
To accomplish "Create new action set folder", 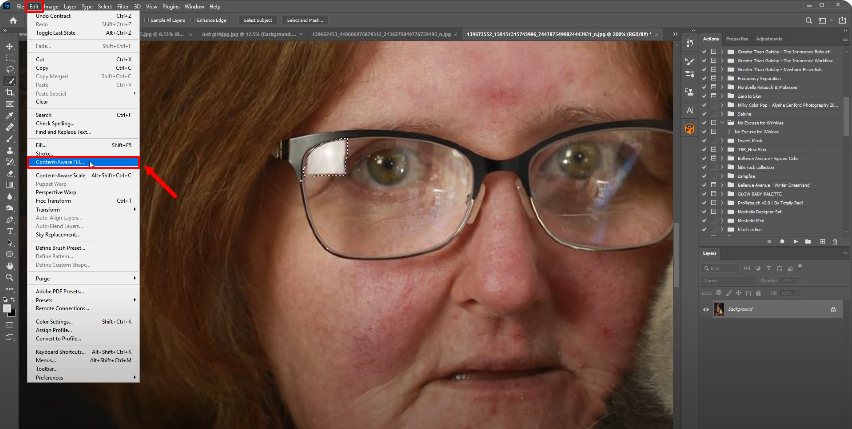I will (x=808, y=242).
